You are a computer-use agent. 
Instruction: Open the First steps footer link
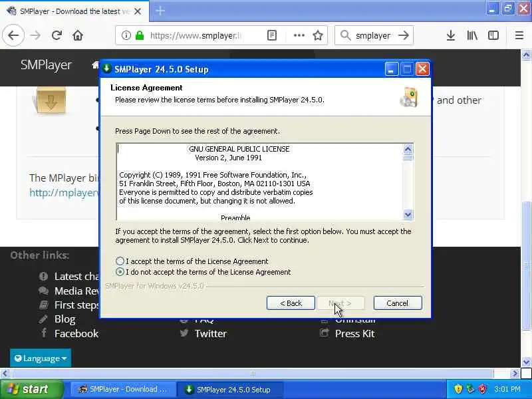tap(76, 305)
